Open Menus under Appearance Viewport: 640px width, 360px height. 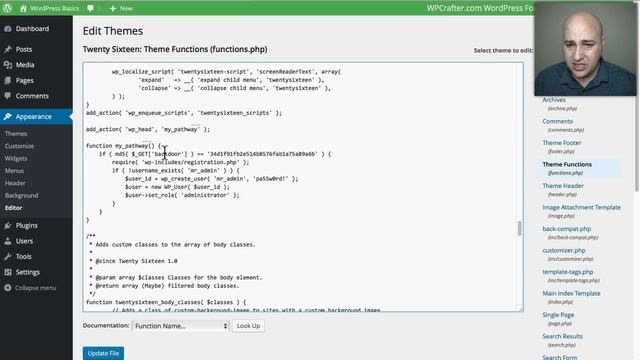coord(14,171)
